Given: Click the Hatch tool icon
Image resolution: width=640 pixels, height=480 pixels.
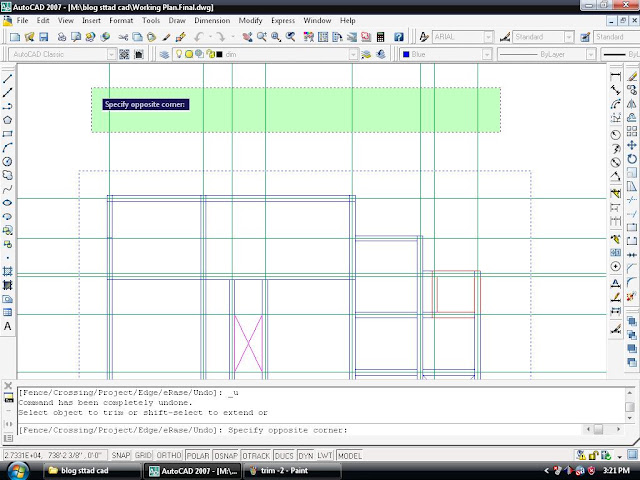Looking at the screenshot, I should point(7,271).
